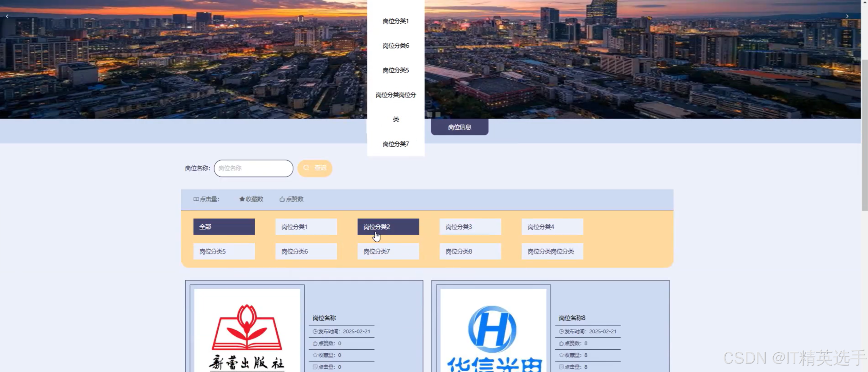Select the 全部 category filter button
Viewport: 868px width, 372px height.
pyautogui.click(x=224, y=227)
